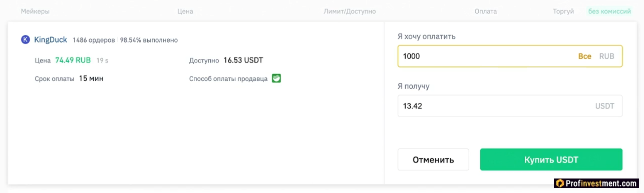644x193 pixels.
Task: Click the 1486 ордеров text
Action: pos(94,40)
